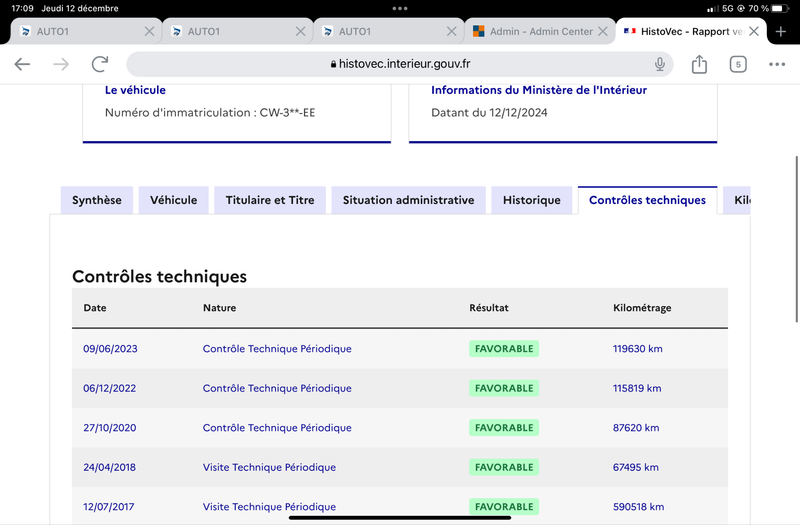The height and width of the screenshot is (525, 800).
Task: Switch to the third AUTO1 browser tab
Action: pyautogui.click(x=388, y=32)
